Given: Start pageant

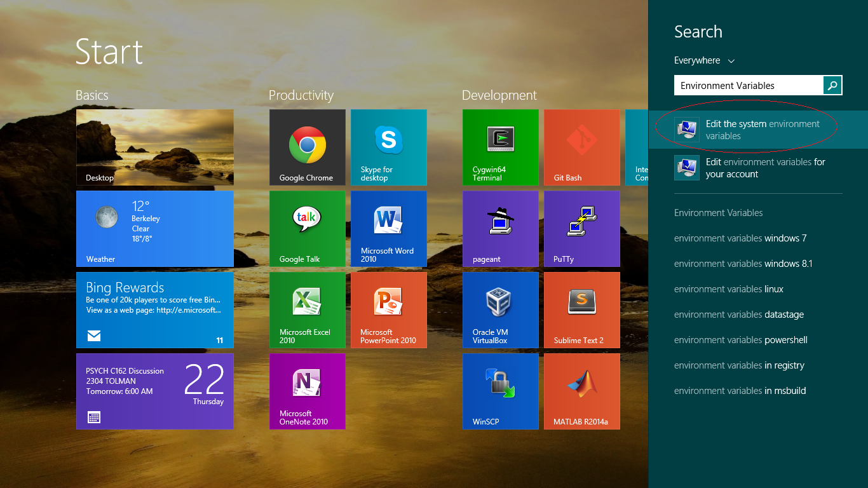Looking at the screenshot, I should 500,229.
